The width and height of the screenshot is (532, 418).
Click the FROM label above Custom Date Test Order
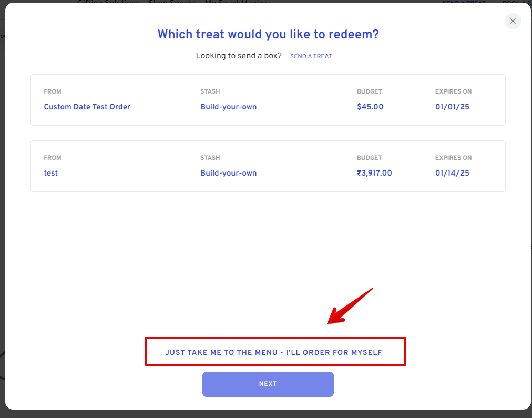coord(53,91)
